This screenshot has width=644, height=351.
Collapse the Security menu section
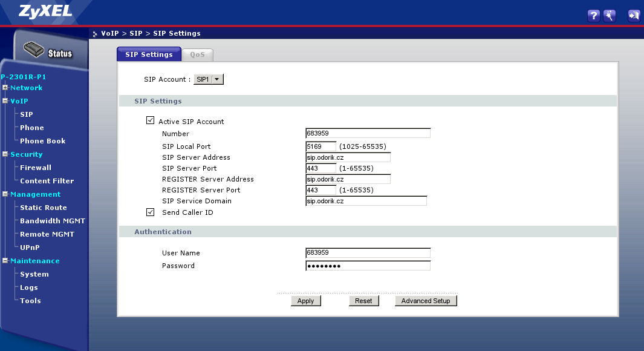pyautogui.click(x=5, y=154)
